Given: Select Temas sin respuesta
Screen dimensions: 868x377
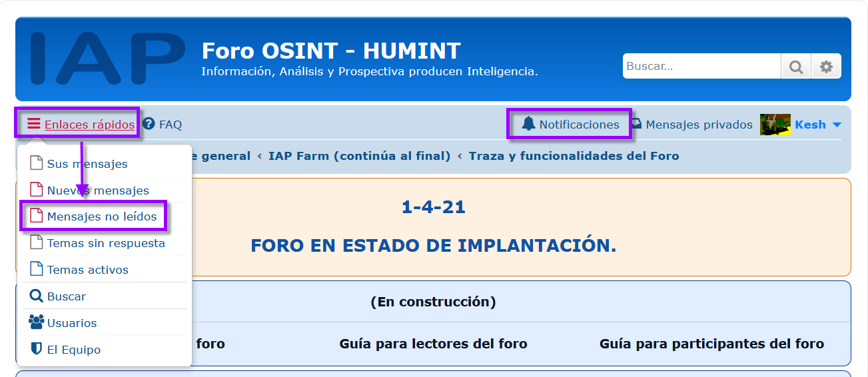Looking at the screenshot, I should click(106, 243).
